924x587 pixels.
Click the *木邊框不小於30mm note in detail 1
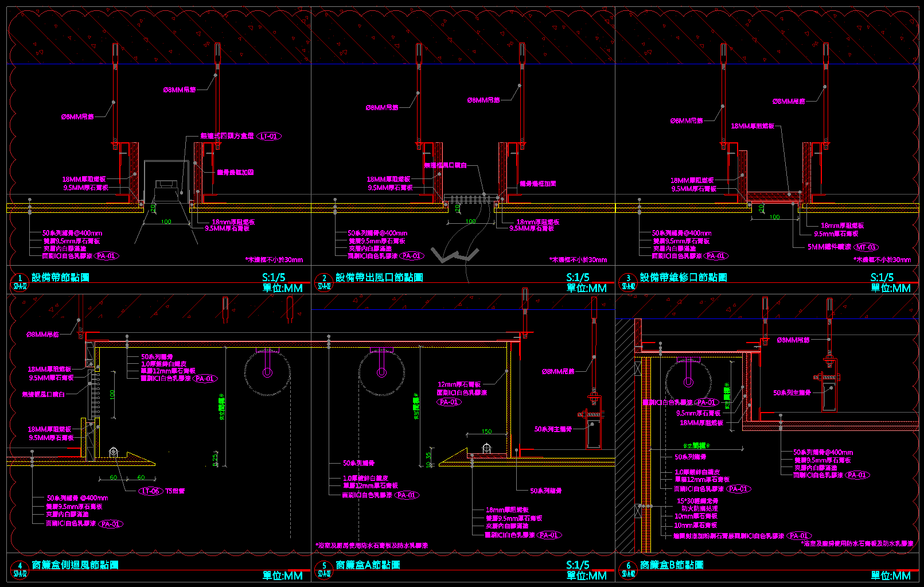click(x=274, y=260)
